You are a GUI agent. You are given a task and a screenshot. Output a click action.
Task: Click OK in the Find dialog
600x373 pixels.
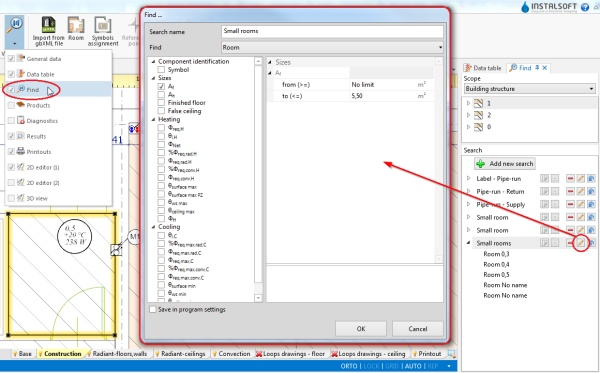coord(361,329)
